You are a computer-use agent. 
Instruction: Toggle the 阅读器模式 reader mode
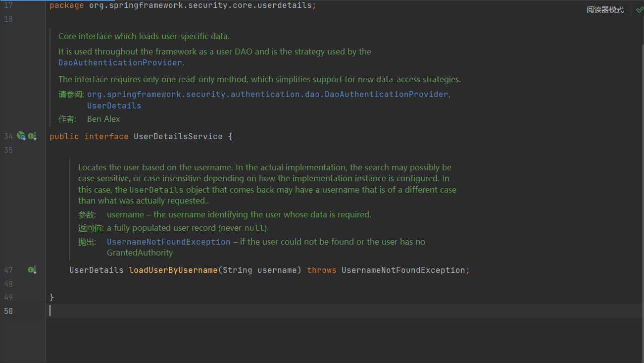(605, 10)
